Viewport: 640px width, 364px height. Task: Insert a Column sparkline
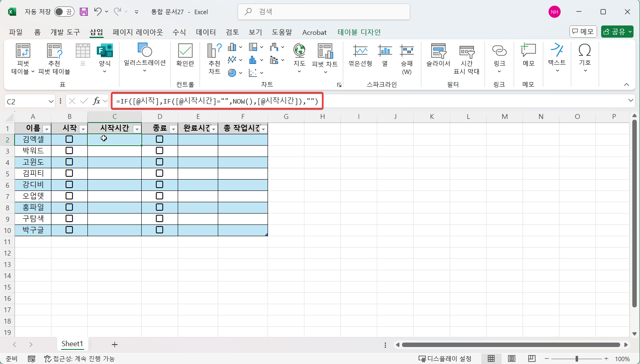click(385, 56)
